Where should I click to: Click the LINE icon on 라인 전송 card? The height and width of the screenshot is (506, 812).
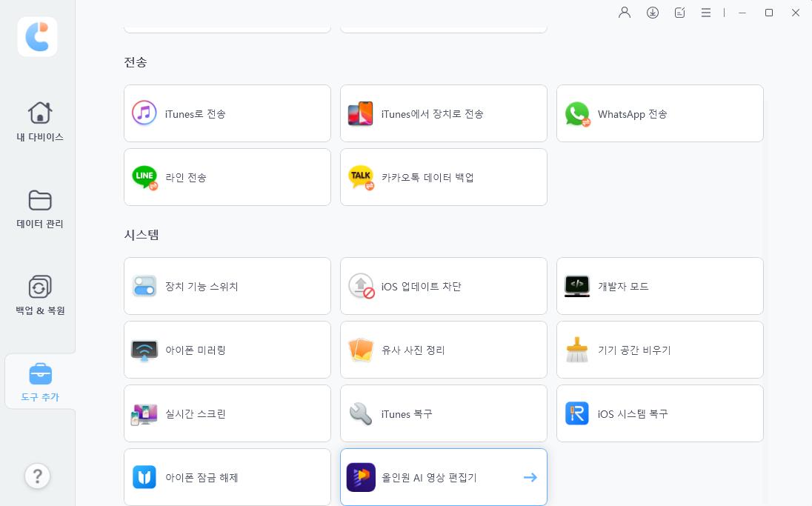click(144, 177)
